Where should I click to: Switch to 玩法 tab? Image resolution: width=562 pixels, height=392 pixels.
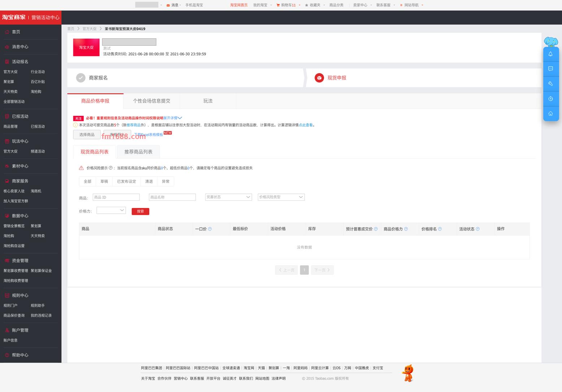(208, 101)
